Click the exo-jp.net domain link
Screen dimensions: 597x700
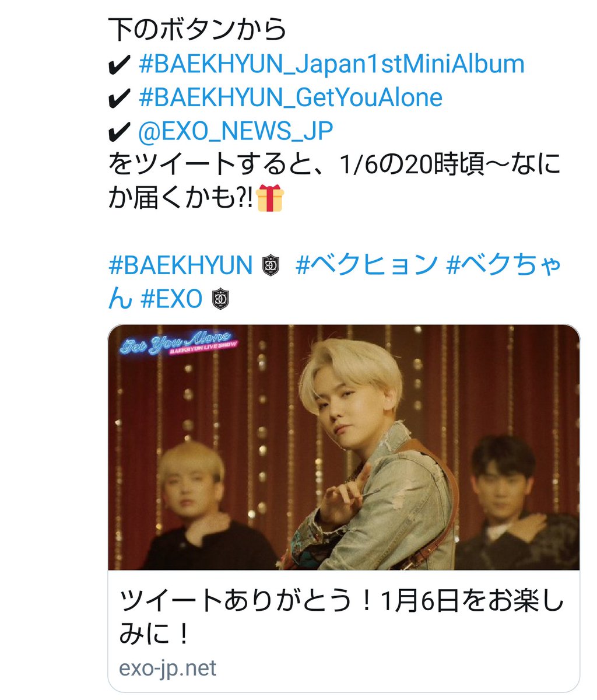tap(167, 668)
